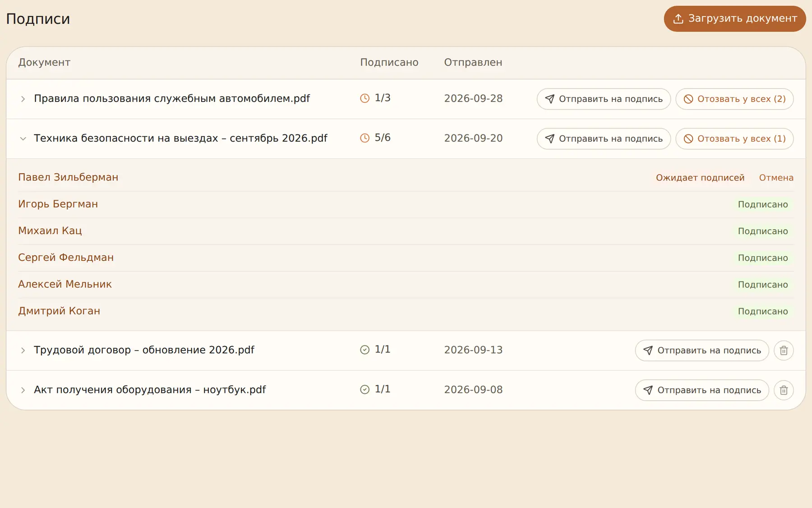Viewport: 812px width, 508px height.
Task: Click the file name Техника безопасности на выездах – сентябрь 2026.pdf
Action: point(180,138)
